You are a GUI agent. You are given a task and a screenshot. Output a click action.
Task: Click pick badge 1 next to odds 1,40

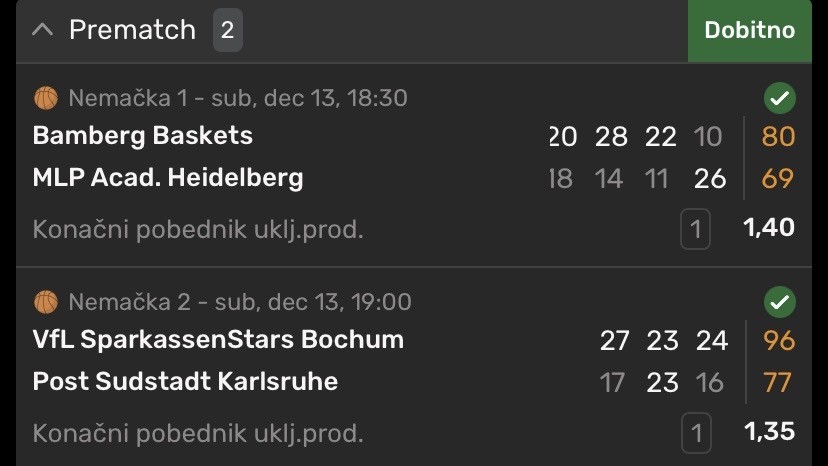(695, 231)
